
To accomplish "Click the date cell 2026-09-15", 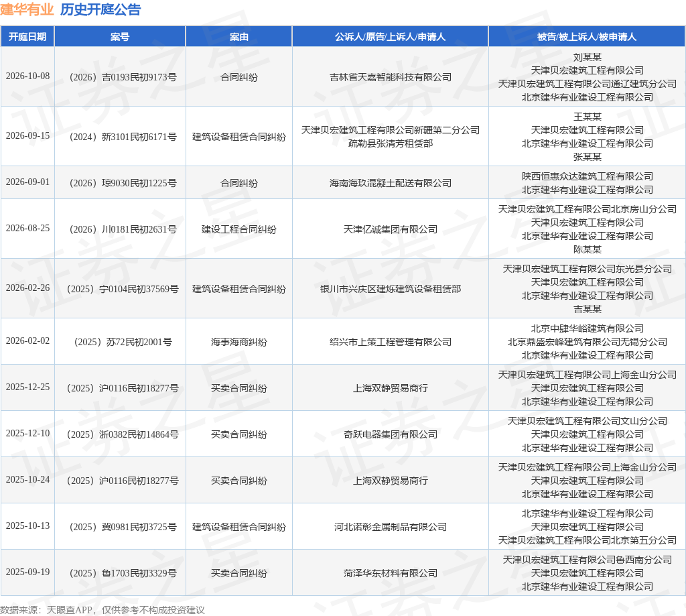I will click(27, 135).
